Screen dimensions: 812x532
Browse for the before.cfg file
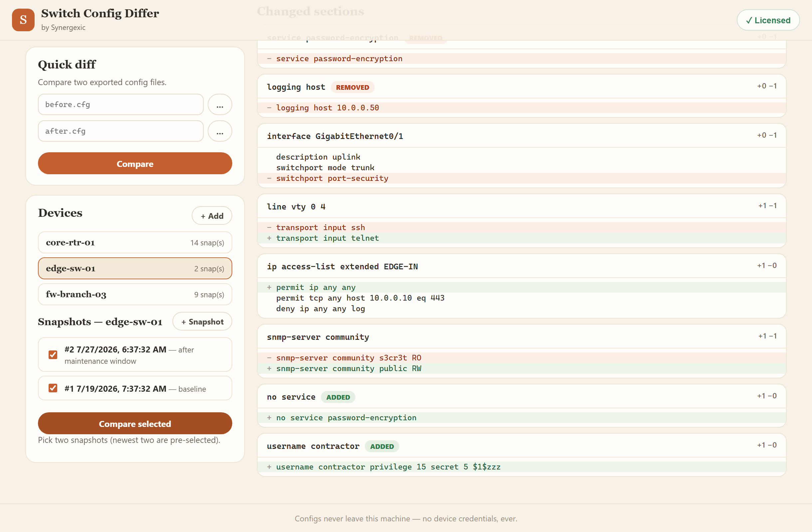220,104
